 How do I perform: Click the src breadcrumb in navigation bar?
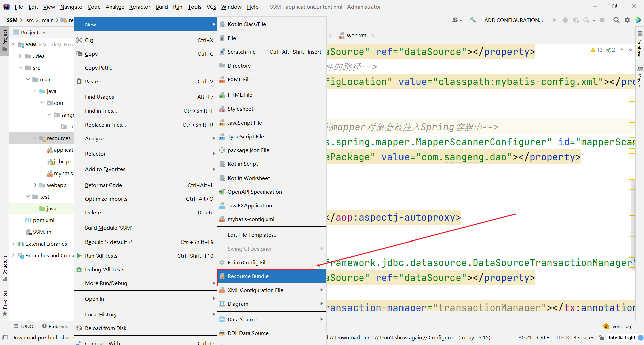click(30, 20)
